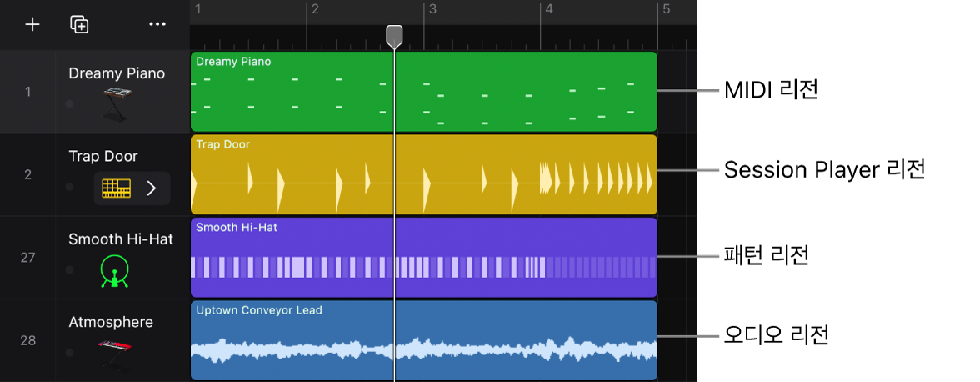Image resolution: width=980 pixels, height=382 pixels.
Task: Click bar 3 in the timeline ruler
Action: (x=432, y=9)
